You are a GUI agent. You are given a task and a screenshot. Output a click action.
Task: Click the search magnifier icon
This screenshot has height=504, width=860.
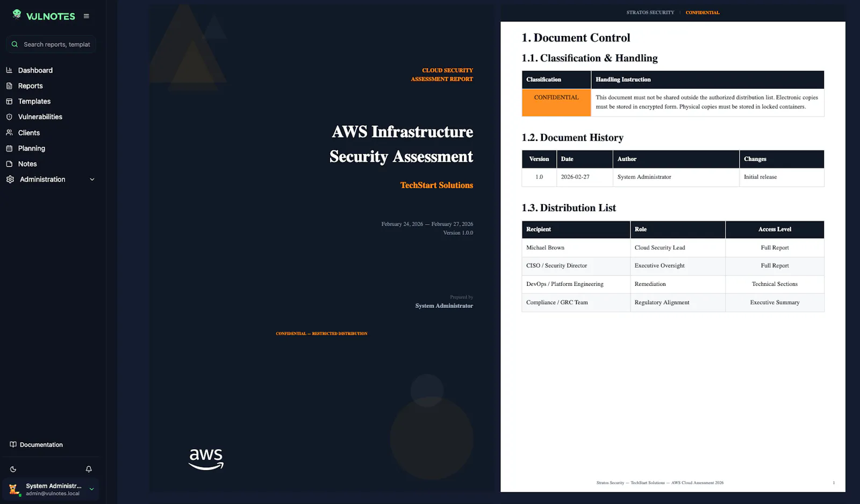point(15,44)
